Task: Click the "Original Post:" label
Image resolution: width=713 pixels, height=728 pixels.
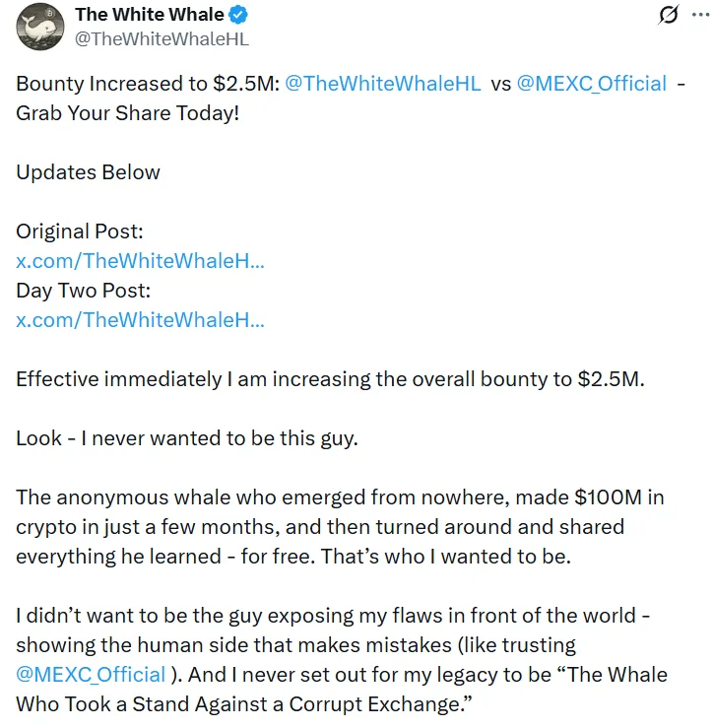Action: coord(80,232)
